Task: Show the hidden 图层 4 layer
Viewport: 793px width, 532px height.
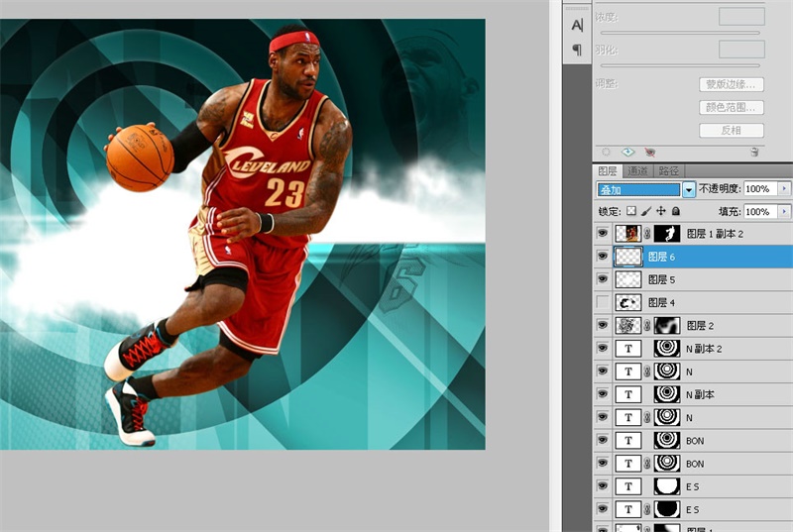Action: [x=602, y=302]
